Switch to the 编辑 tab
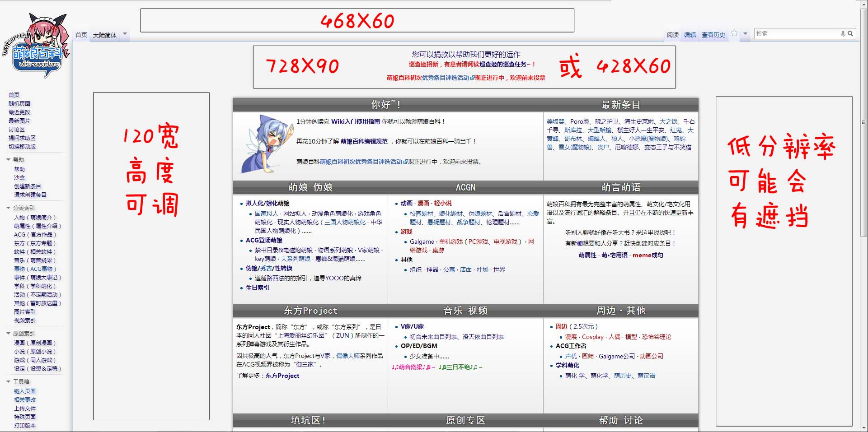 690,35
